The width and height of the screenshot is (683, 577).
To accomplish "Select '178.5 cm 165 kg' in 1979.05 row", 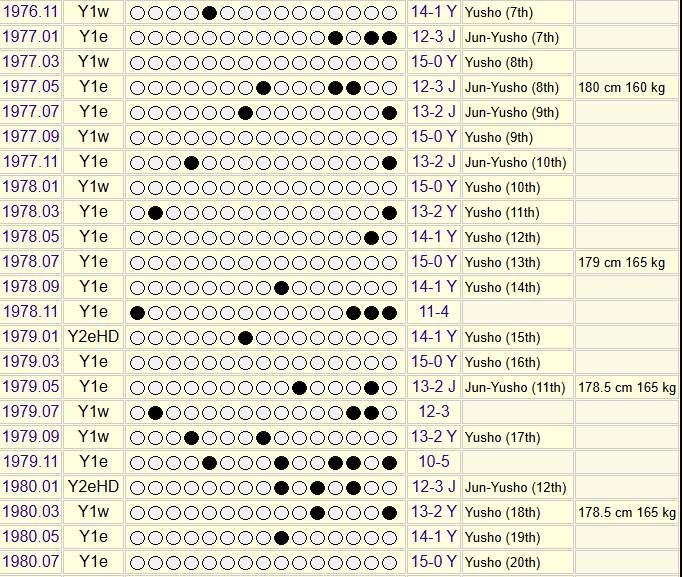I will (627, 387).
